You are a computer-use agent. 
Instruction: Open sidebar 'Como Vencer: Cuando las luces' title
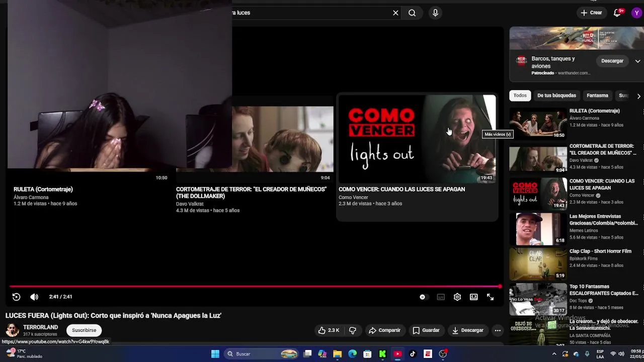602,185
